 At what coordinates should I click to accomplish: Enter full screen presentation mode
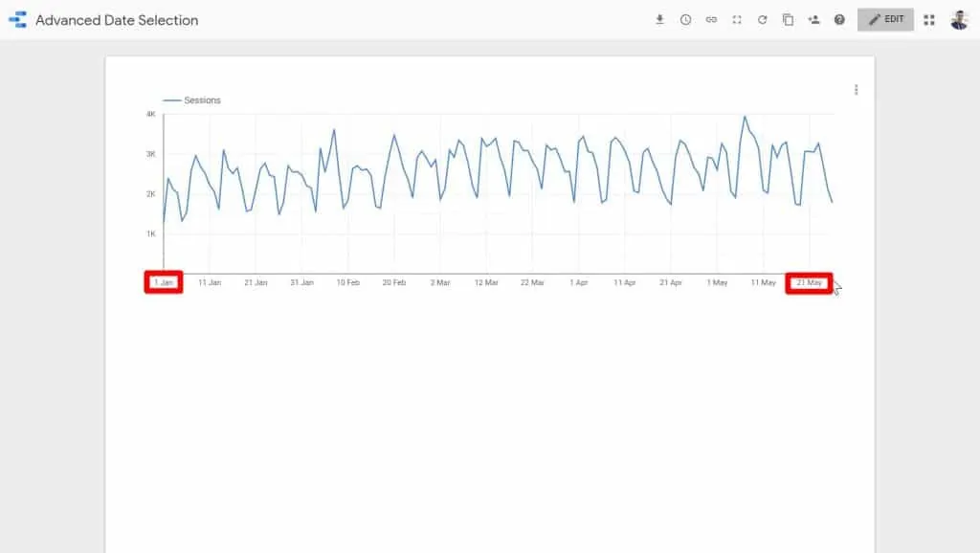click(737, 19)
